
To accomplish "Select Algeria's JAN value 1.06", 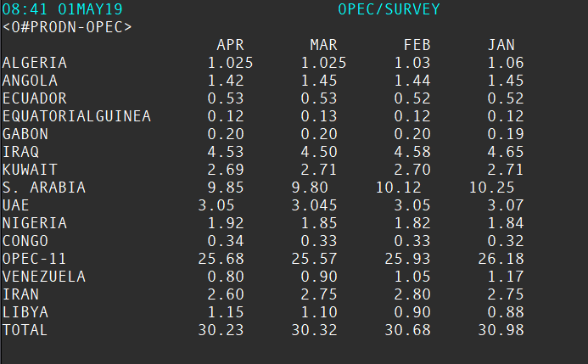I will pyautogui.click(x=506, y=63).
